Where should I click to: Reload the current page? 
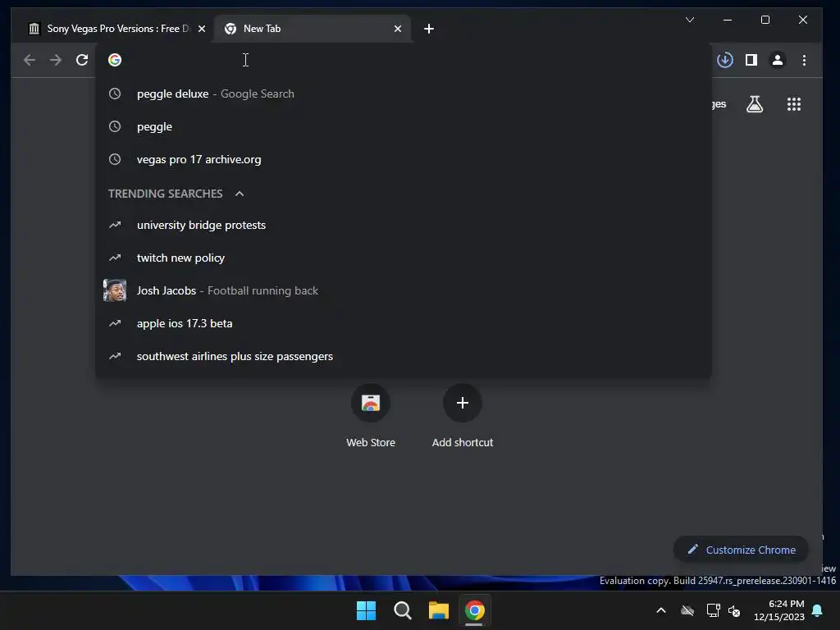pyautogui.click(x=82, y=60)
